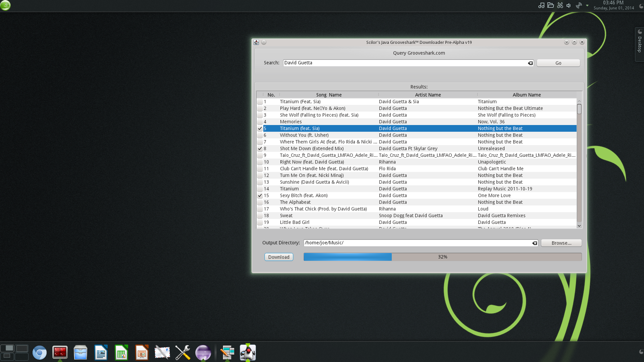
Task: Open the wrench and screwdriver settings icon
Action: [x=183, y=353]
